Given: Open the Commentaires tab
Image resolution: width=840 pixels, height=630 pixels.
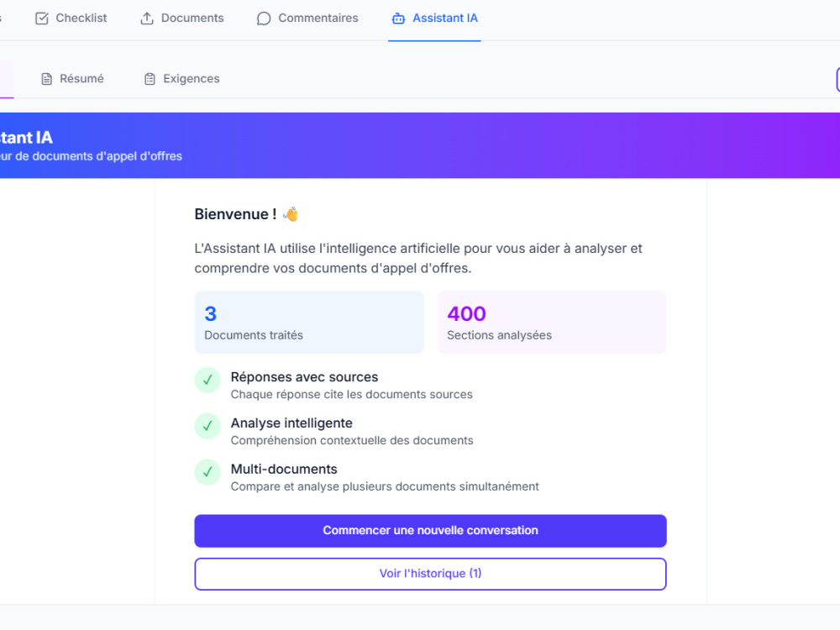Looking at the screenshot, I should pos(307,18).
